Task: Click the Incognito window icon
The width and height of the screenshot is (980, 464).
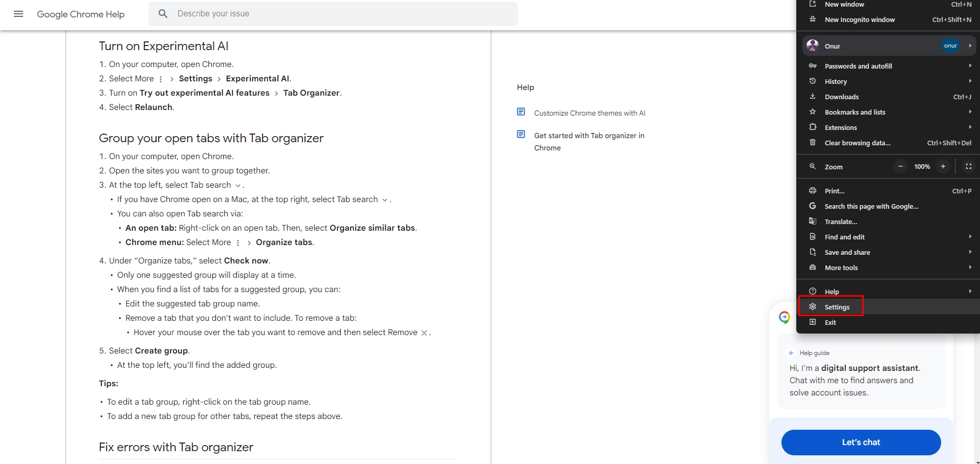Action: tap(813, 19)
